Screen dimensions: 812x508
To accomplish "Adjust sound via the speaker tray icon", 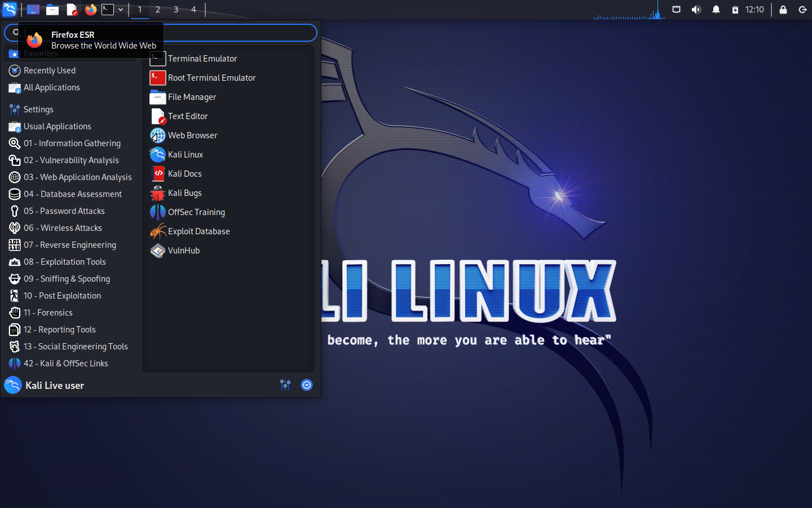I will point(696,10).
